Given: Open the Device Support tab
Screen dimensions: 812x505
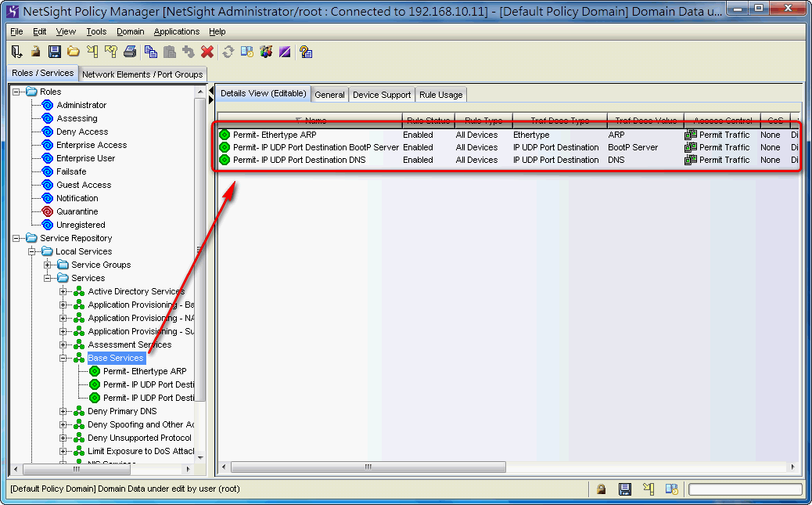Looking at the screenshot, I should (382, 95).
